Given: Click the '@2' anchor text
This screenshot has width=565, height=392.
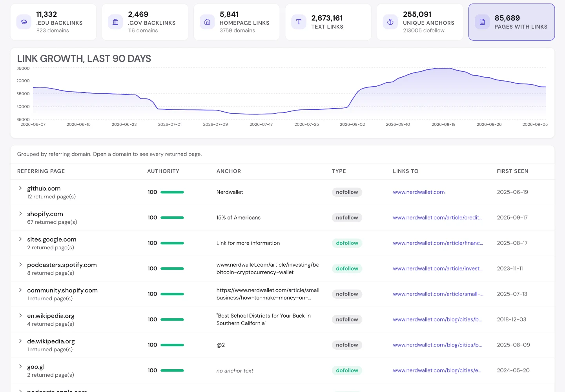Looking at the screenshot, I should (221, 345).
